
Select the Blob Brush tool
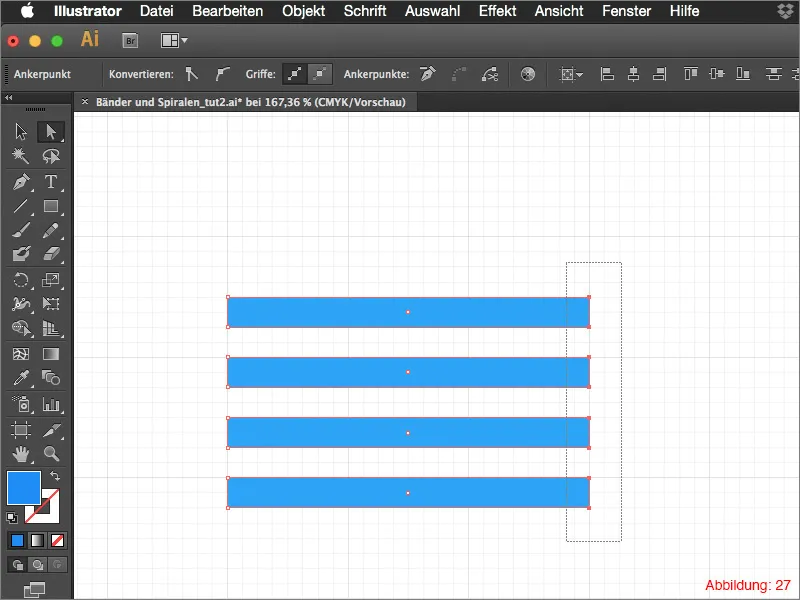coord(21,254)
